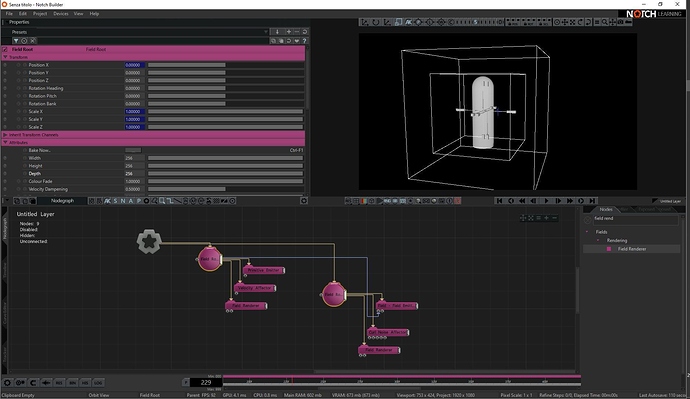Screen dimensions: 690x399
Task: Toggle the Position Z keyframe circle
Action: 25,81
